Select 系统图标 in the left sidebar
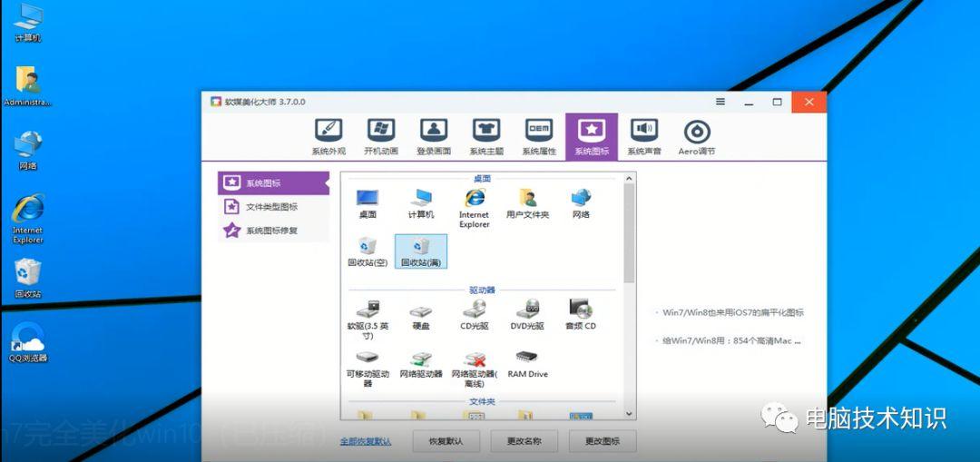The width and height of the screenshot is (980, 462). click(273, 183)
